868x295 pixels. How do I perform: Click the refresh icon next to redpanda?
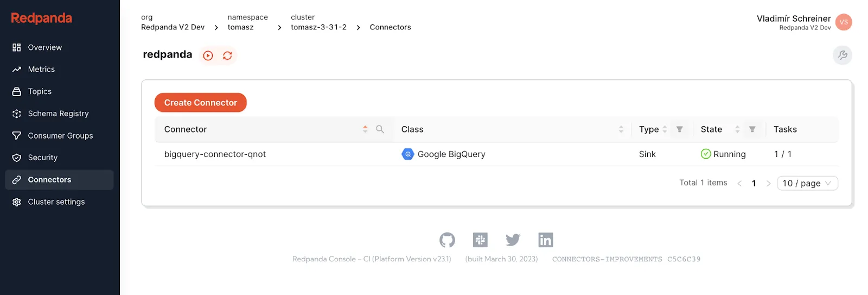227,55
